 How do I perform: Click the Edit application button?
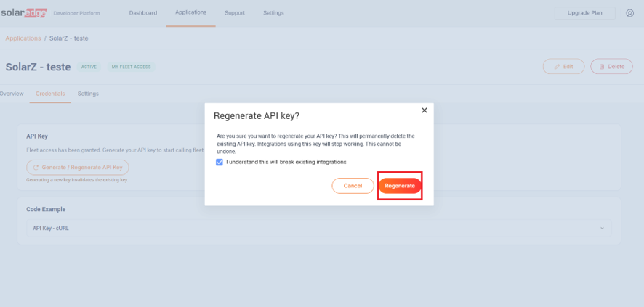(563, 66)
